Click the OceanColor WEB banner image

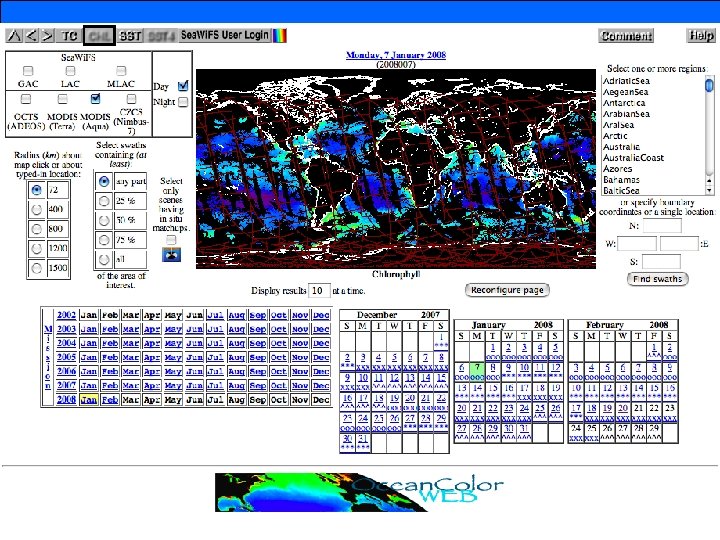(x=359, y=492)
